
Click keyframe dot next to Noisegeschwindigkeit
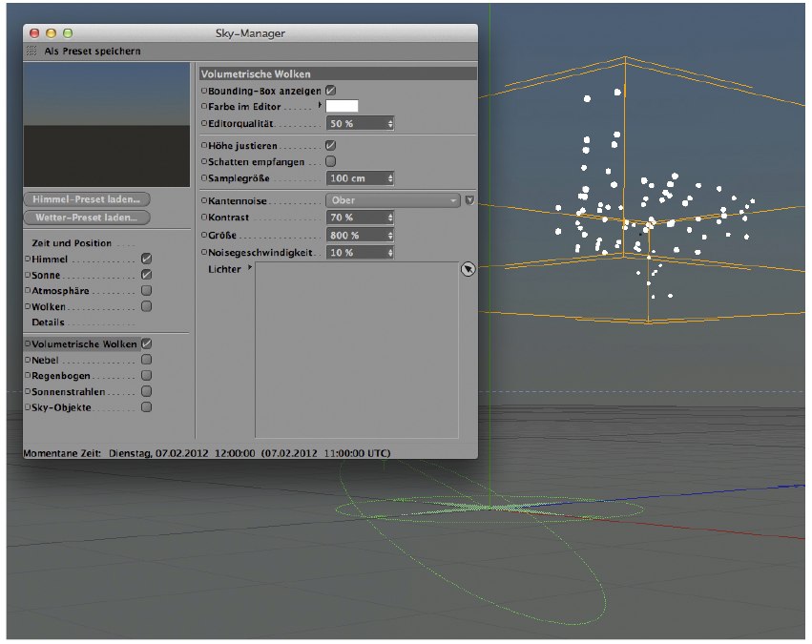point(204,252)
